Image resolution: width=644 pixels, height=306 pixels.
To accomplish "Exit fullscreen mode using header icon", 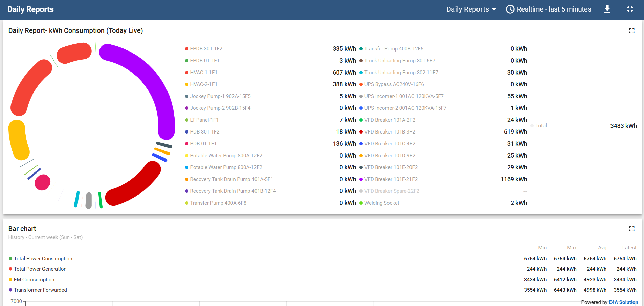I will 630,9.
